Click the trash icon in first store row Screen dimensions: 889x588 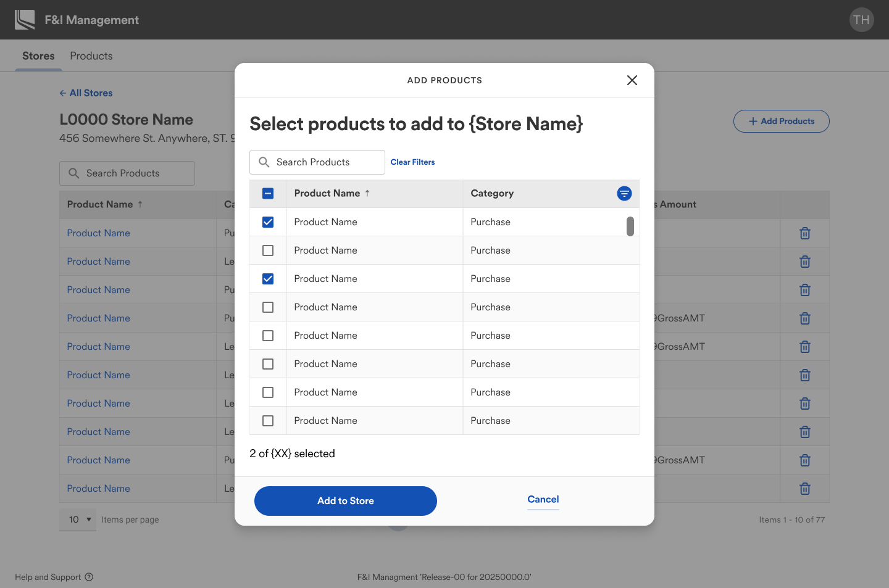pyautogui.click(x=804, y=233)
